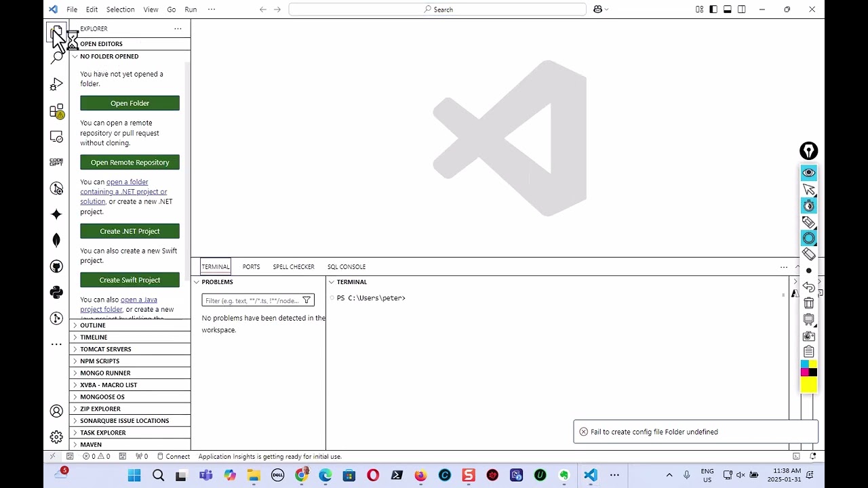Click the Open Remote Repository button

point(130,162)
